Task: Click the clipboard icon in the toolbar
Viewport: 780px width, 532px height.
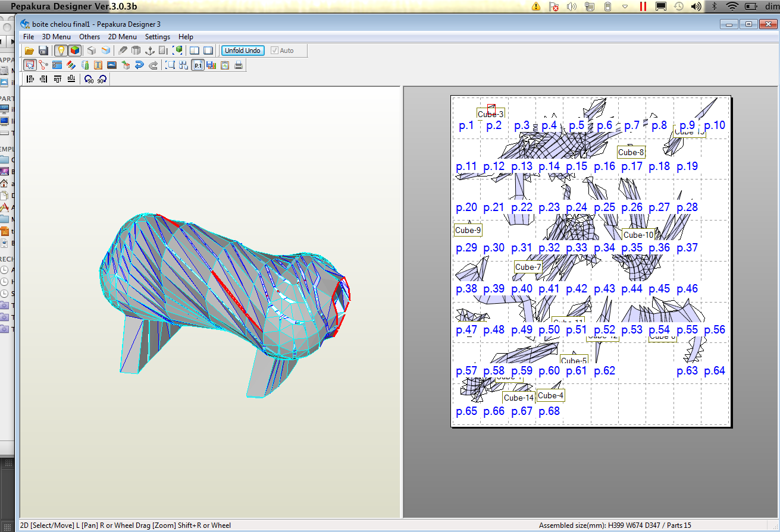Action: [225, 65]
